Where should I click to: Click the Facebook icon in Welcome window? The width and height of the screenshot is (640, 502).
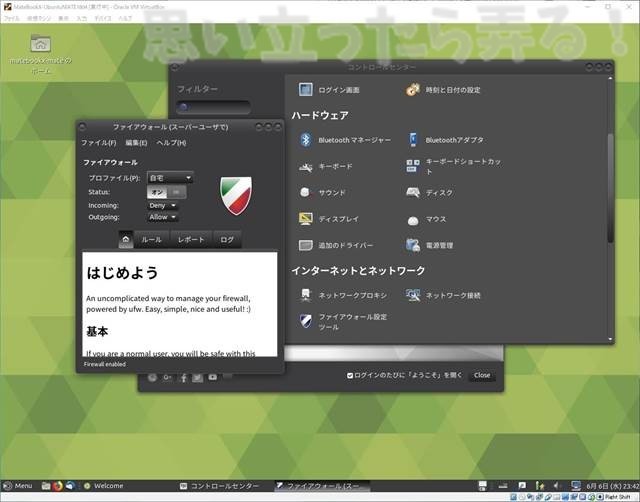[183, 378]
